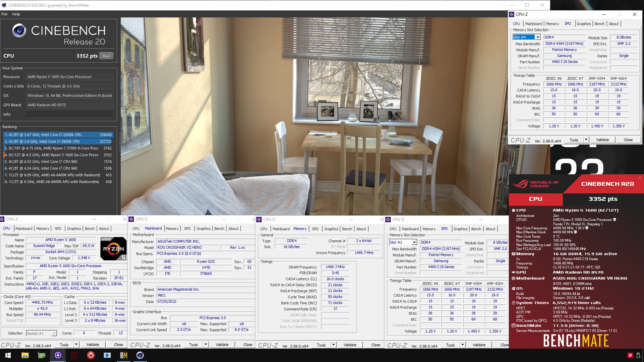The image size is (644, 362).
Task: Switch to Graphics tab in top-right CPU-Z
Action: click(584, 24)
